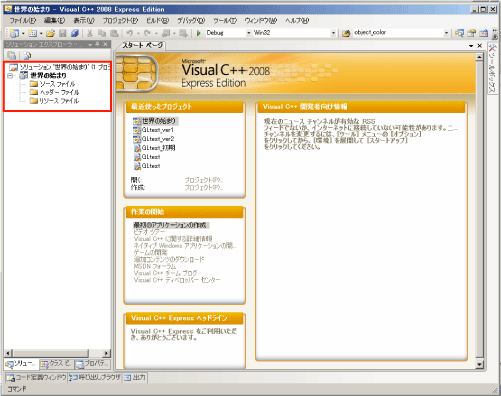This screenshot has height=396, width=501.
Task: Open recent project GLtest_ver2
Action: coord(158,139)
